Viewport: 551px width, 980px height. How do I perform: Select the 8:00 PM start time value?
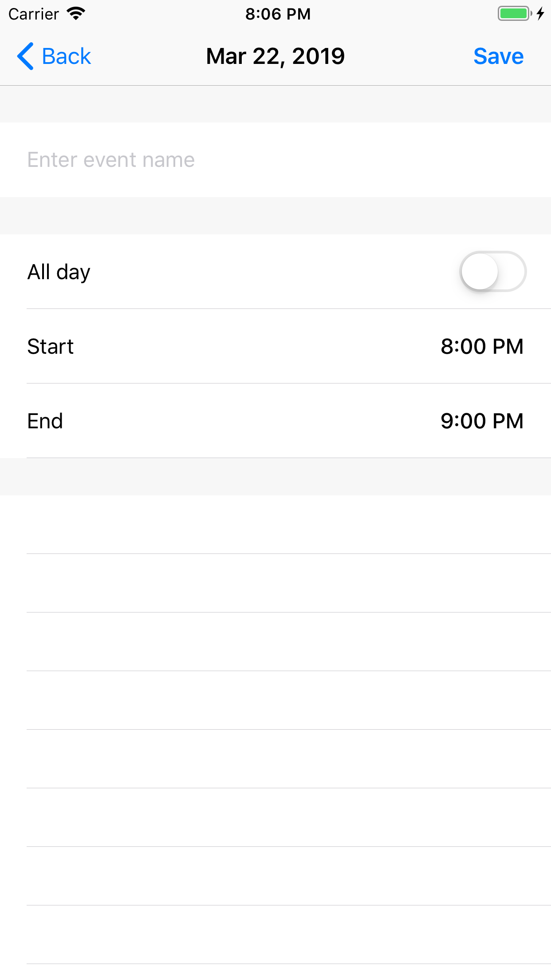coord(482,346)
